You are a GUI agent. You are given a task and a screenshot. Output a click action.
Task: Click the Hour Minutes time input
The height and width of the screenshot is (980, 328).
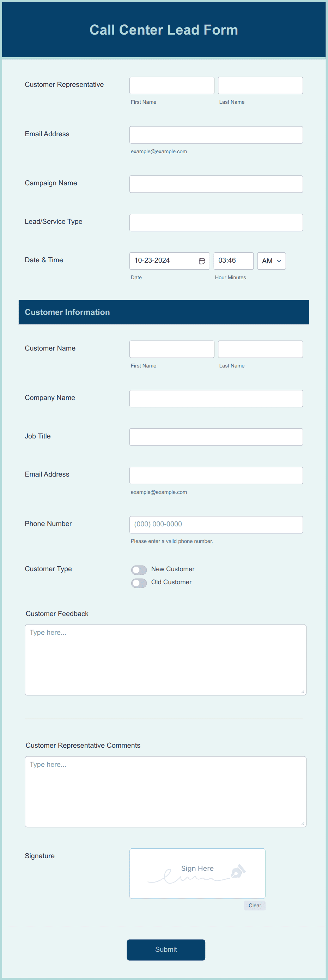click(233, 261)
